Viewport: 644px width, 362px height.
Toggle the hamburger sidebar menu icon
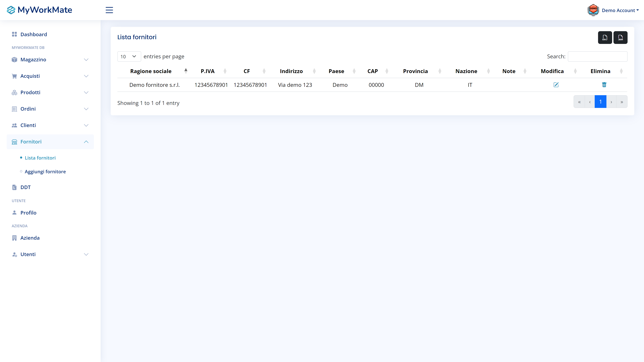click(x=109, y=10)
